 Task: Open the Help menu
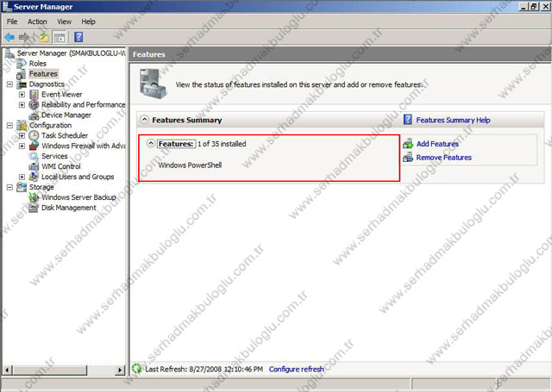pos(88,22)
